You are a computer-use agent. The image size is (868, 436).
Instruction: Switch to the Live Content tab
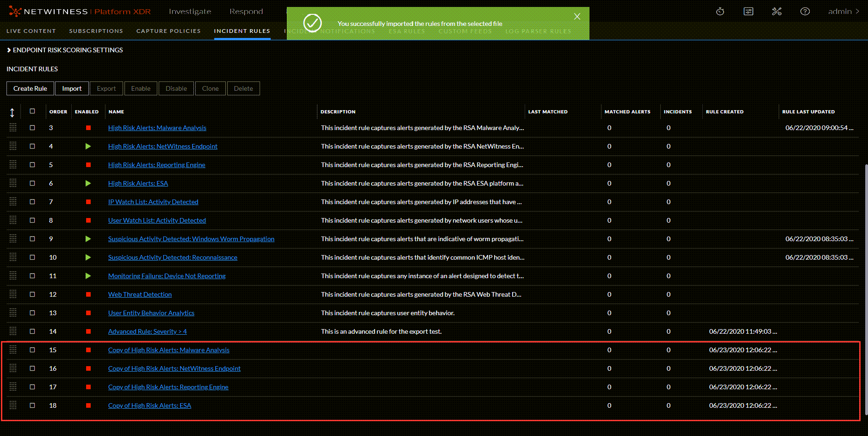[31, 31]
